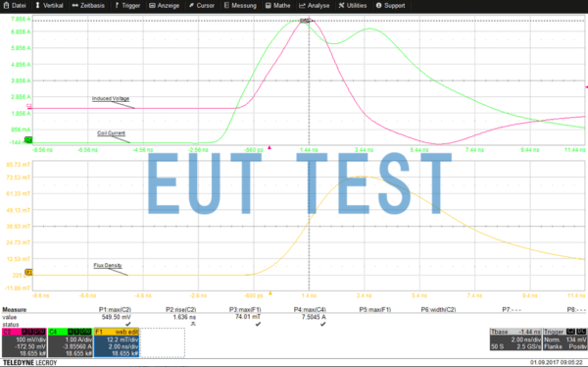Open the Tbase timebase descriptor box
This screenshot has width=588, height=367.
point(515,340)
